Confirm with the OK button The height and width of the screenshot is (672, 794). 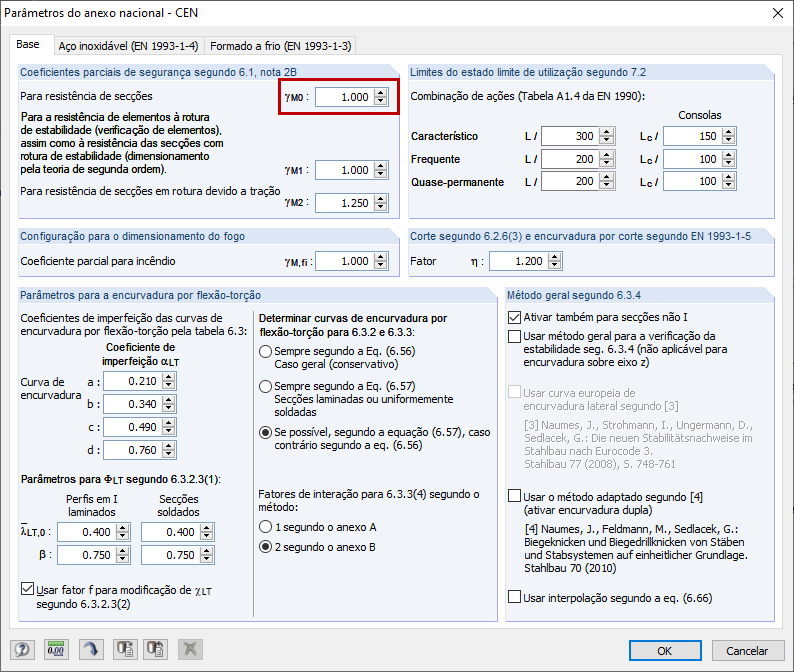pyautogui.click(x=665, y=651)
